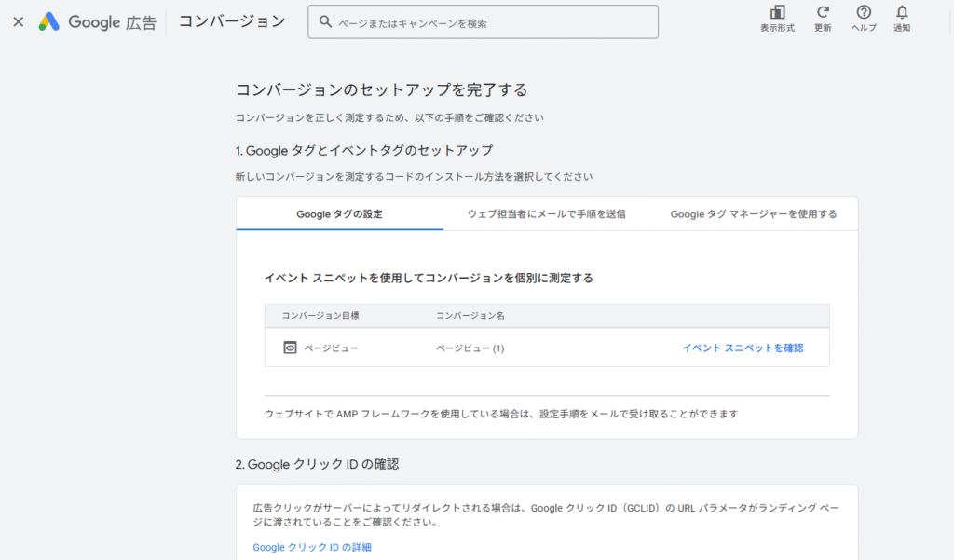Image resolution: width=954 pixels, height=560 pixels.
Task: Click the セットアップを完了する heading
Action: point(382,89)
